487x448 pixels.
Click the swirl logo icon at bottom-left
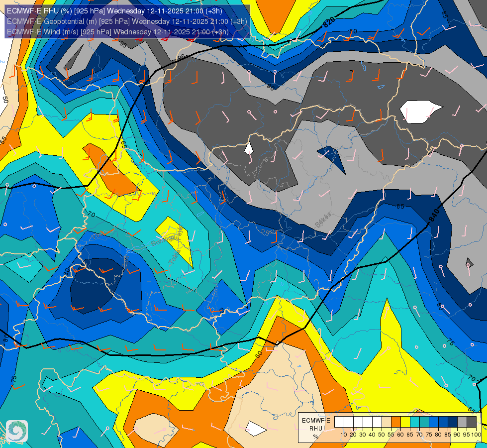(x=17, y=431)
